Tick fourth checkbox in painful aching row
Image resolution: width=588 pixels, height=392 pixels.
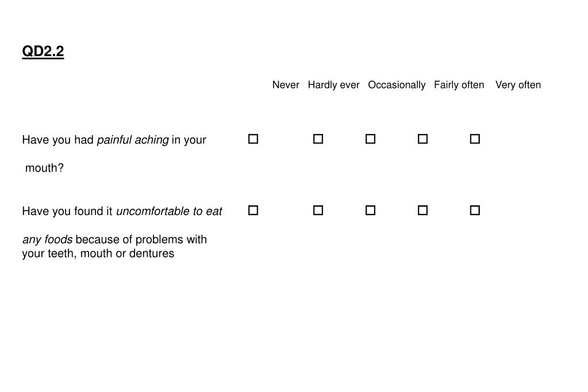pos(422,139)
